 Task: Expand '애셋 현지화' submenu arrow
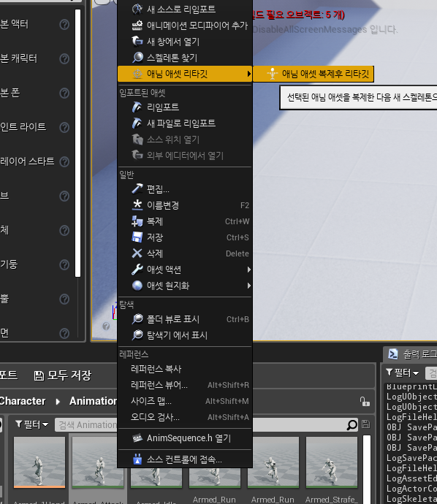click(x=249, y=286)
